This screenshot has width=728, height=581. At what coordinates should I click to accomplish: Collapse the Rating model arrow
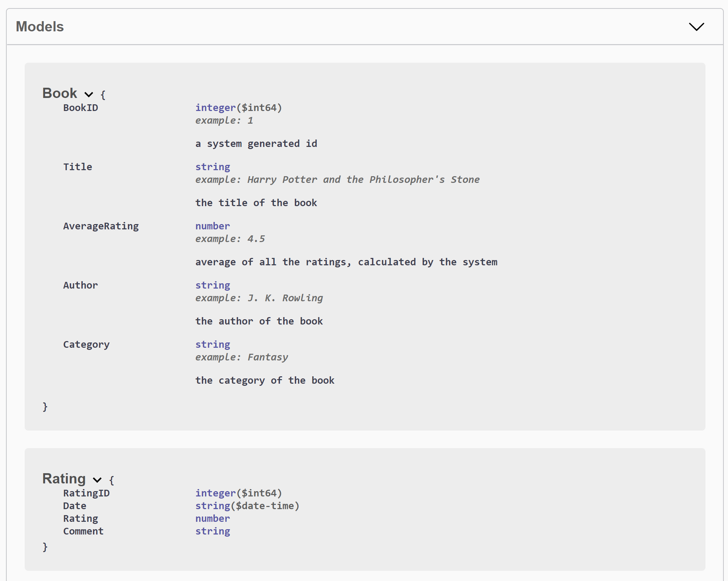point(97,480)
